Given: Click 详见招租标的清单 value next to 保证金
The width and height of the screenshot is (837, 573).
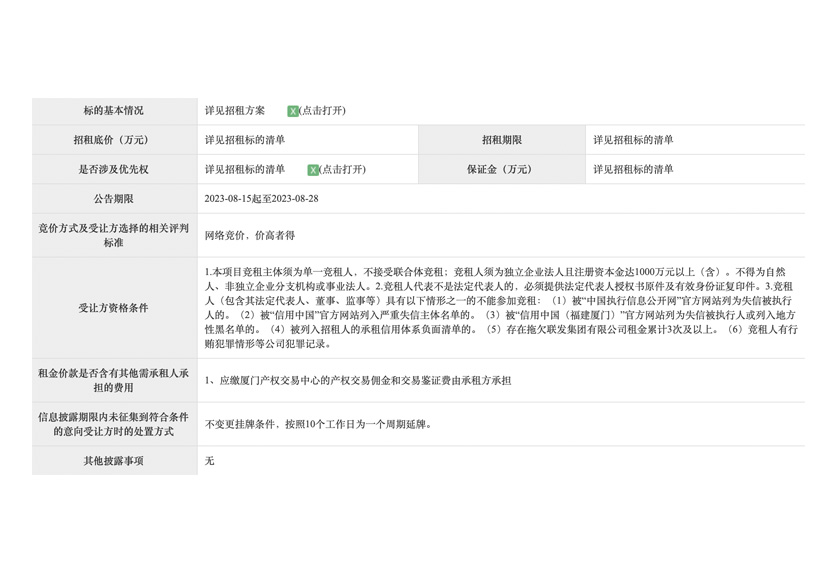Looking at the screenshot, I should [633, 170].
